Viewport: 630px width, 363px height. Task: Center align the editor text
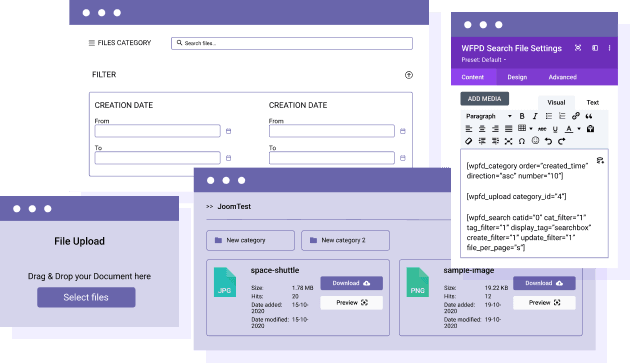[482, 129]
